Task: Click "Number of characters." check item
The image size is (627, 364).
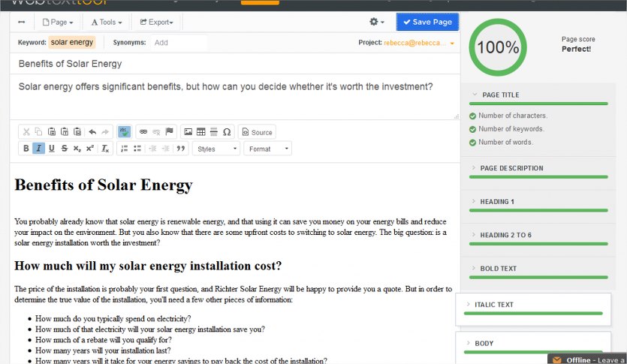Action: coord(508,116)
